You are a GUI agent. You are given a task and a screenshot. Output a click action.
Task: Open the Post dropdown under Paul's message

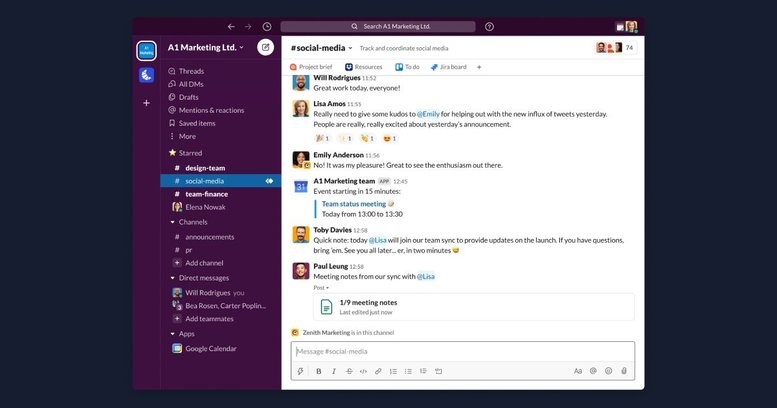321,288
